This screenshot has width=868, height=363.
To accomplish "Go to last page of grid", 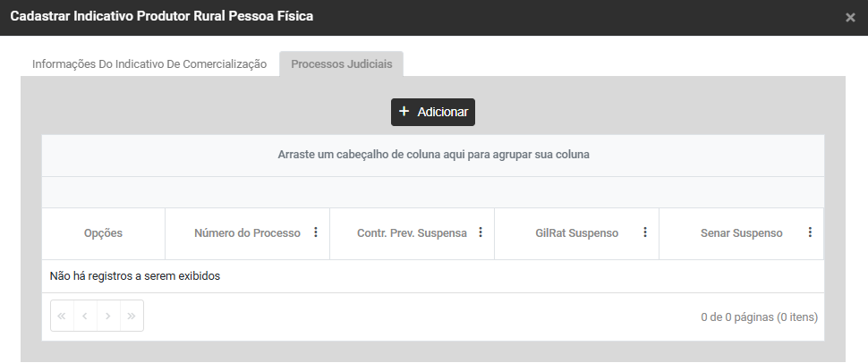I will point(132,317).
